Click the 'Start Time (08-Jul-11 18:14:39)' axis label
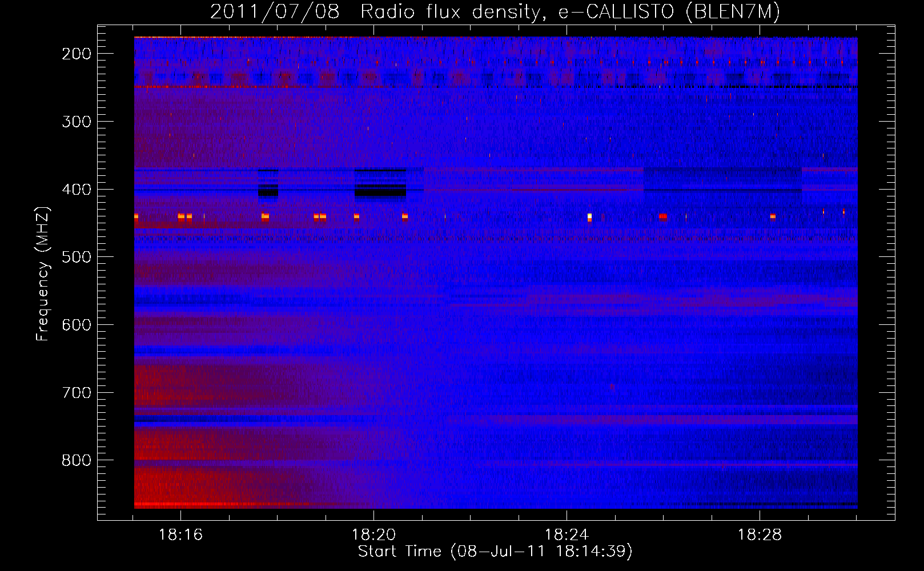 pos(495,552)
